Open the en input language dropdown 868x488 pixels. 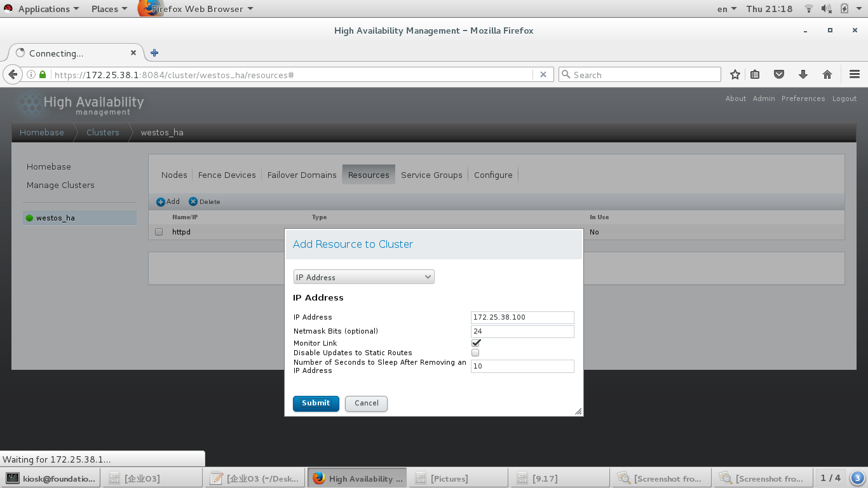tap(727, 9)
